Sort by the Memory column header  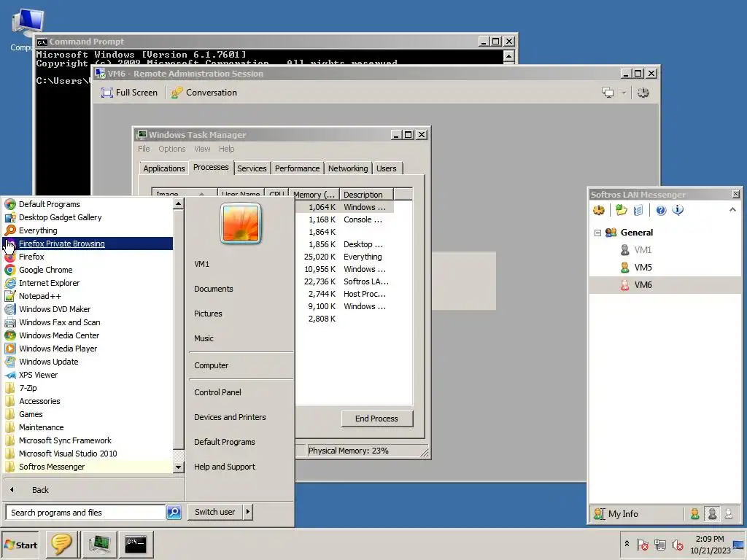coord(314,195)
